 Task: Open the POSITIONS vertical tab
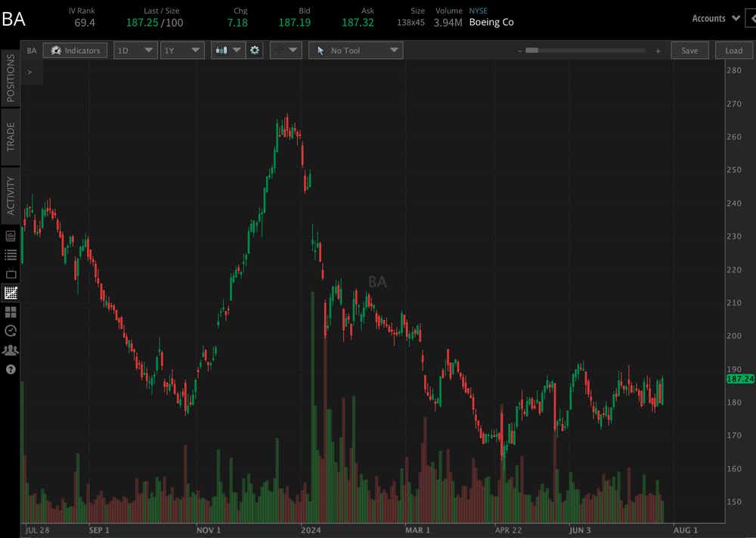(x=10, y=77)
